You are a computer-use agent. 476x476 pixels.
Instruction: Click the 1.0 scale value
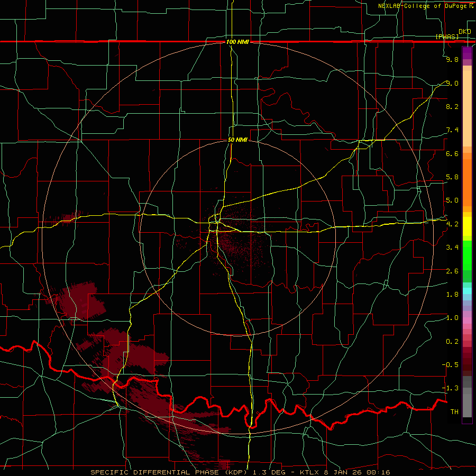pyautogui.click(x=452, y=318)
